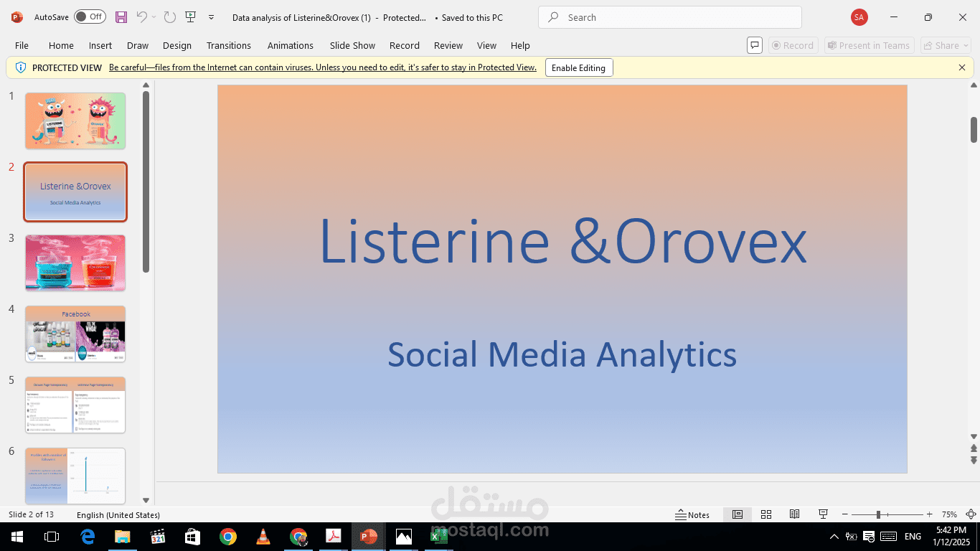
Task: Toggle the AutoSave switch
Action: (x=90, y=17)
